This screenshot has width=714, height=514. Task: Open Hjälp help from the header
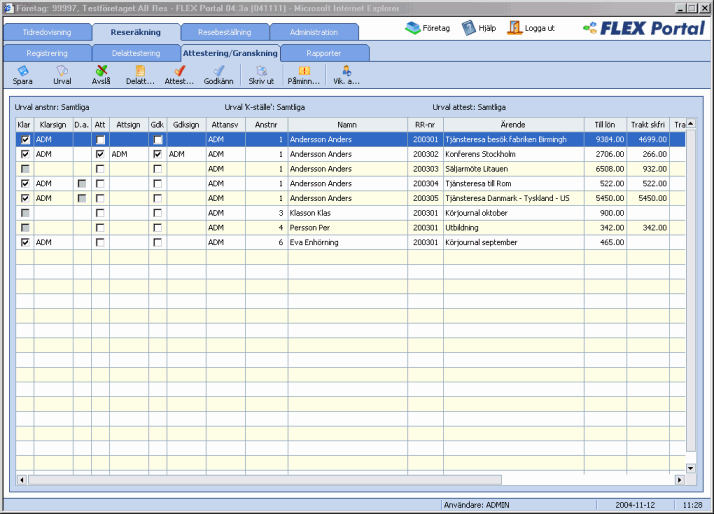point(480,28)
